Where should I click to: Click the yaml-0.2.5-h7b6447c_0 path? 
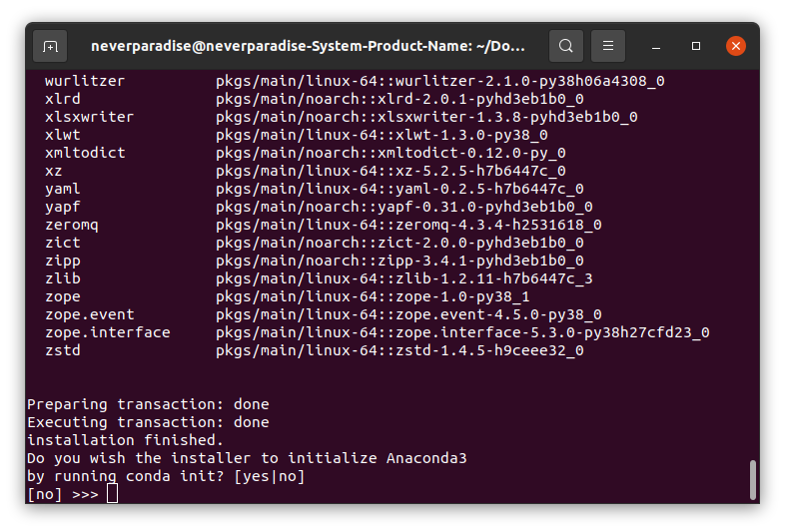(x=399, y=190)
